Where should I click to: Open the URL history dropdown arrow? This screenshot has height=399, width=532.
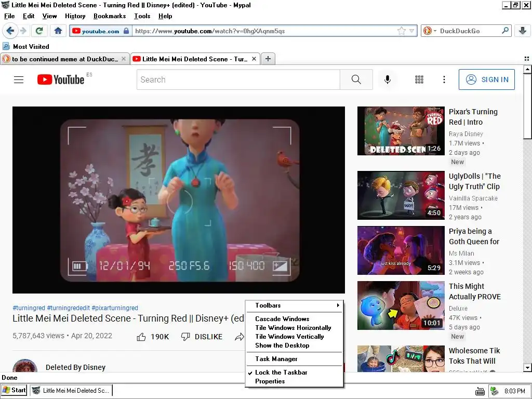click(411, 31)
